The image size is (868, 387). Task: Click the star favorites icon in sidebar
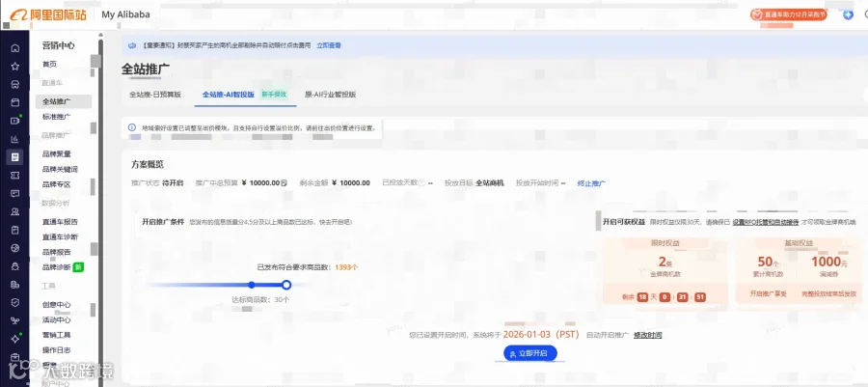14,66
